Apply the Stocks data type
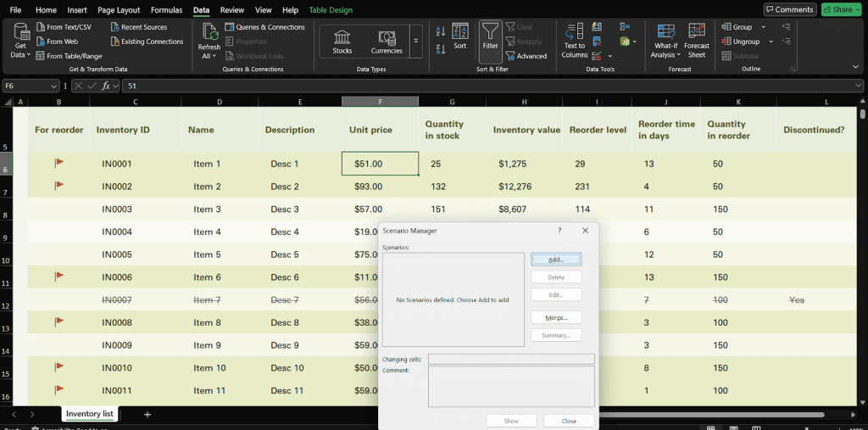 pyautogui.click(x=342, y=42)
